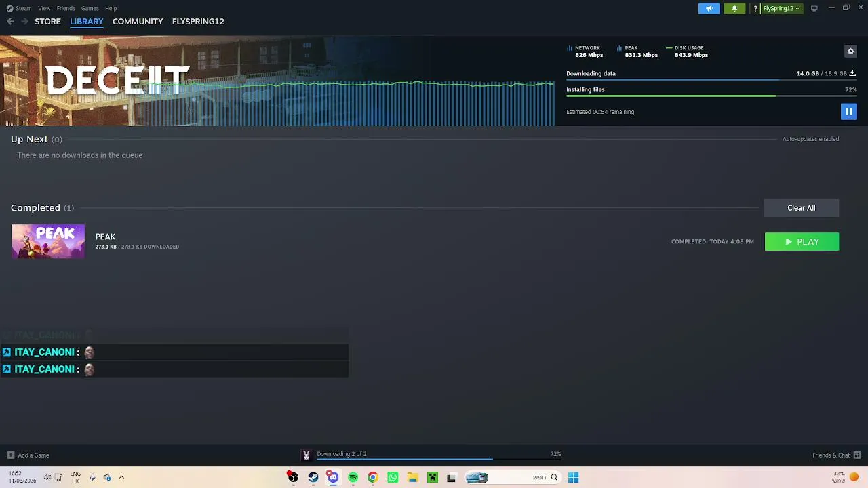Click the Installing files progress bar
This screenshot has width=868, height=488.
pos(711,96)
